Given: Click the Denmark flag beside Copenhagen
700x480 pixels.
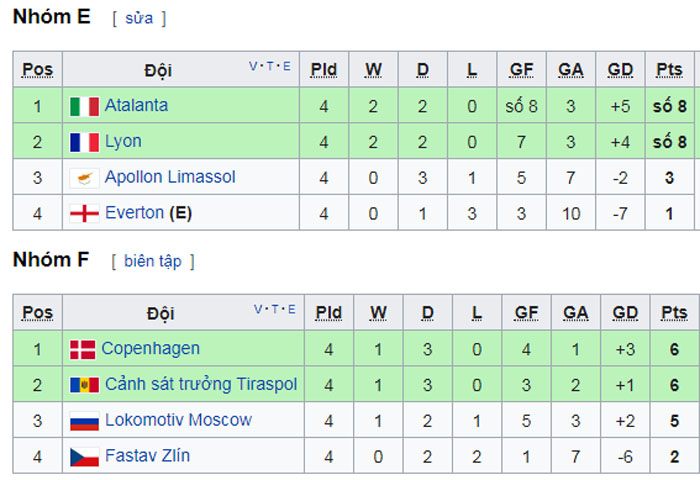Looking at the screenshot, I should pos(83,350).
